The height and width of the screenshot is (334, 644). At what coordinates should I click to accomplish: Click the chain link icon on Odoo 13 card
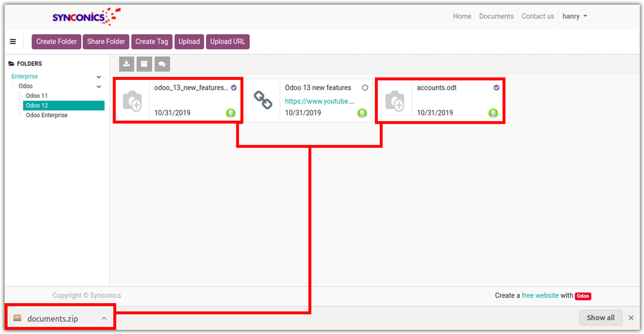point(263,100)
